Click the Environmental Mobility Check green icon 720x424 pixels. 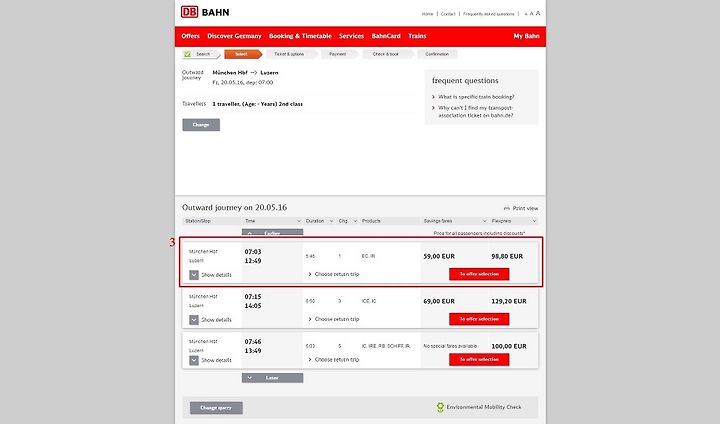440,407
